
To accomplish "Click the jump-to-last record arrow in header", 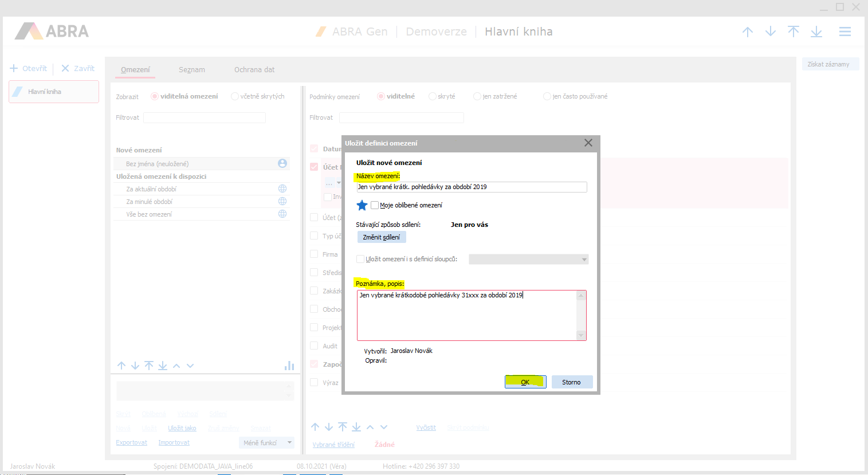I will [816, 32].
